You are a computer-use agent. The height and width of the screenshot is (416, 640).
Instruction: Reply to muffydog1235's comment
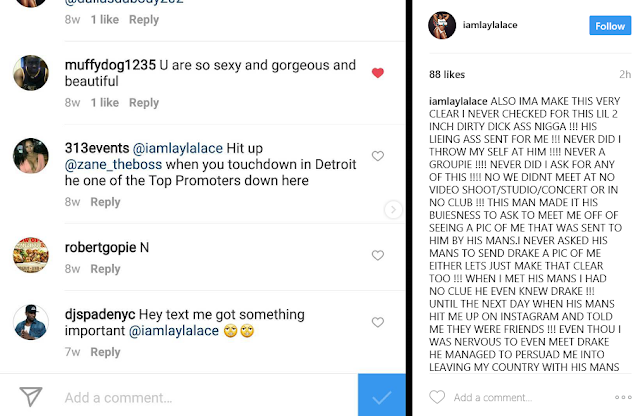coord(144,103)
